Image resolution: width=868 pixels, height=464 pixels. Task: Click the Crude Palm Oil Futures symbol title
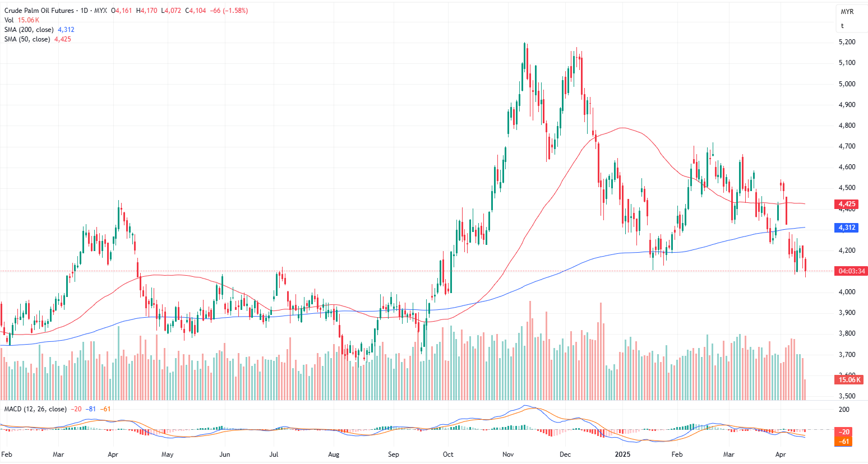pyautogui.click(x=39, y=11)
